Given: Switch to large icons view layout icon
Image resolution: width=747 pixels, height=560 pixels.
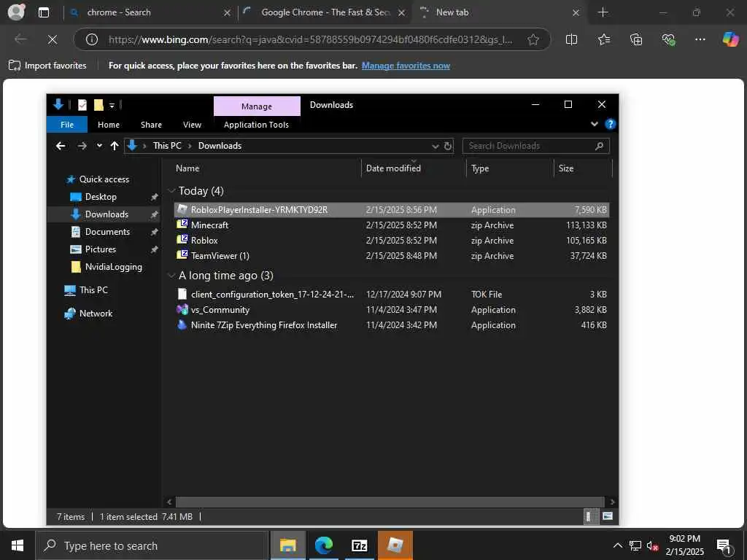Looking at the screenshot, I should coord(608,516).
